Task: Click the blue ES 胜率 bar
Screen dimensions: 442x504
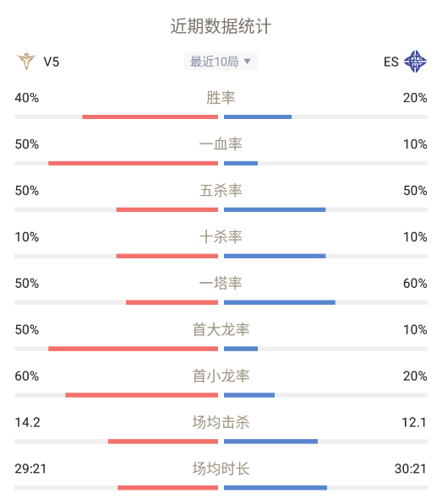Action: pyautogui.click(x=258, y=117)
